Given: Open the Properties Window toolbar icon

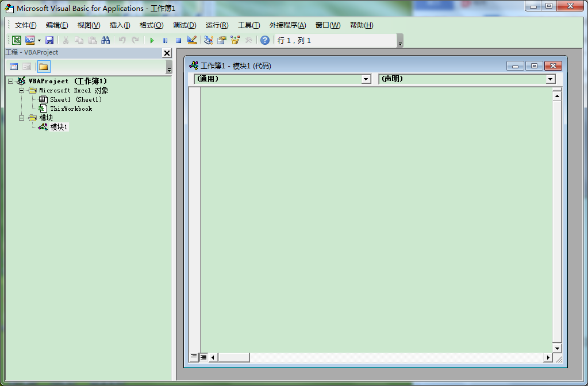Looking at the screenshot, I should point(222,40).
